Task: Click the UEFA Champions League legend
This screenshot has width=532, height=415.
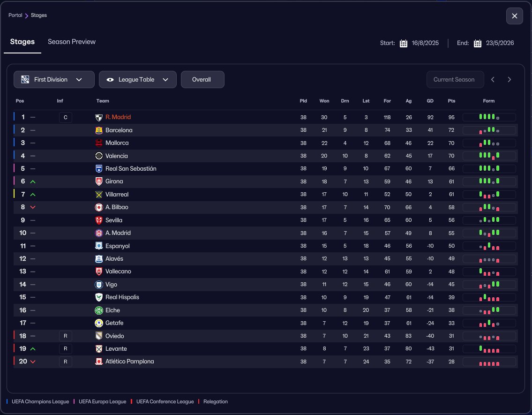Action: coord(40,402)
